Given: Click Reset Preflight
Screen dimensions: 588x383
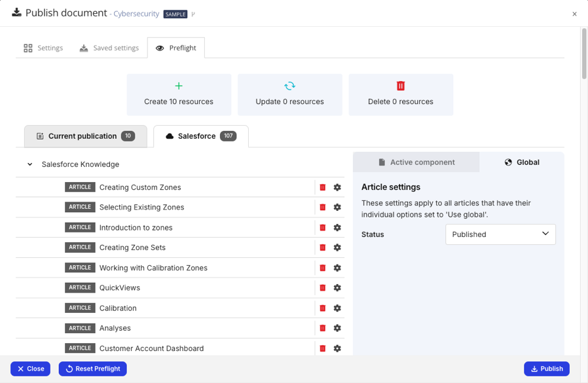Looking at the screenshot, I should coord(92,369).
